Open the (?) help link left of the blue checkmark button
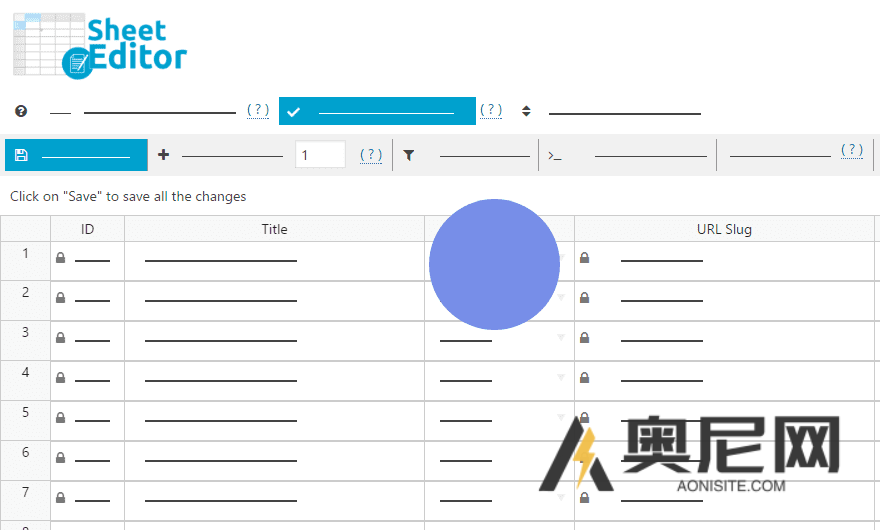Screen dimensions: 880x530 (x=258, y=109)
